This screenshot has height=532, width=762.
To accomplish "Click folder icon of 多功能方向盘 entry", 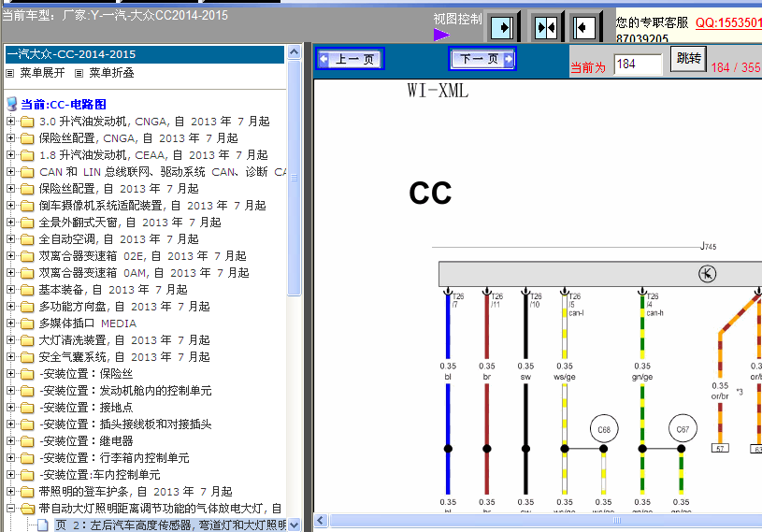I will [x=27, y=307].
